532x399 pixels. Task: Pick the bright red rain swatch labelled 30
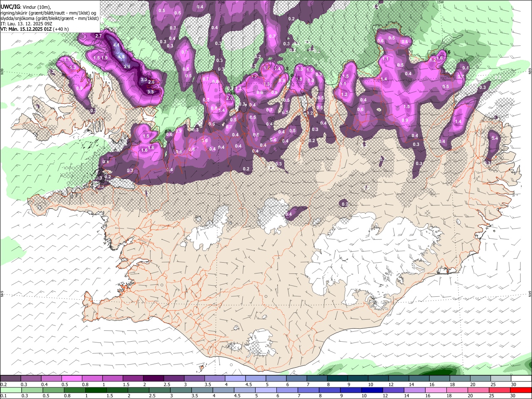pos(521,390)
